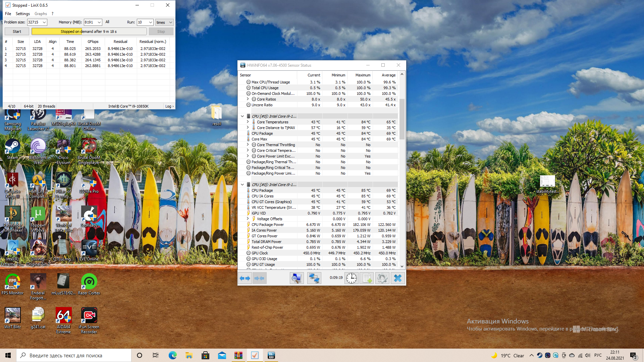This screenshot has width=644, height=362.
Task: Expand the Core Ratios row
Action: pyautogui.click(x=248, y=99)
